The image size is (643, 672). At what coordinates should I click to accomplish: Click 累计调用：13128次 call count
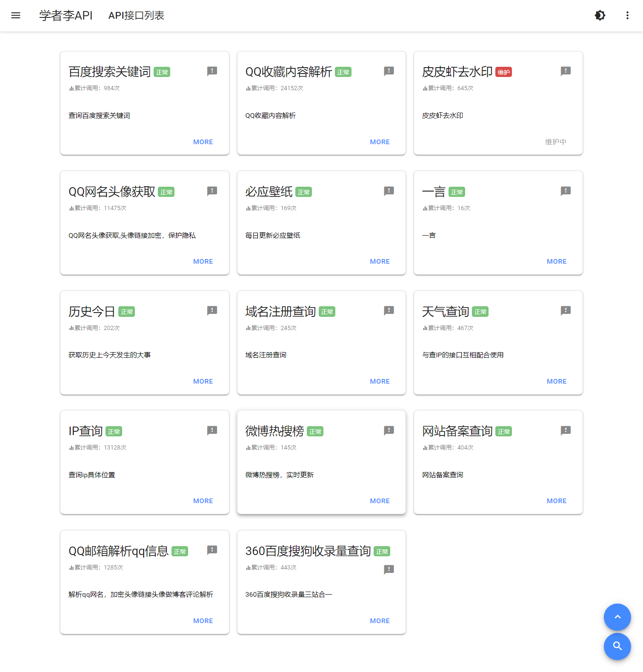tap(98, 448)
